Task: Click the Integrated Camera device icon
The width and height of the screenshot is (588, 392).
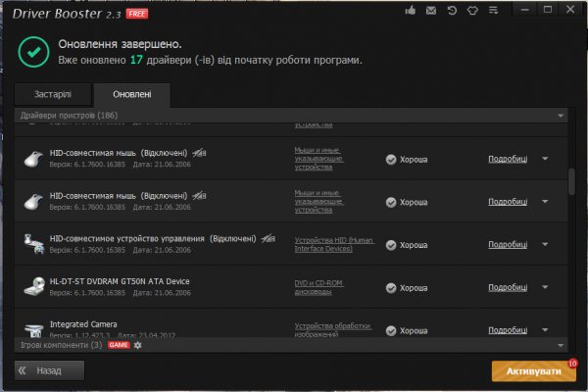Action: [34, 329]
